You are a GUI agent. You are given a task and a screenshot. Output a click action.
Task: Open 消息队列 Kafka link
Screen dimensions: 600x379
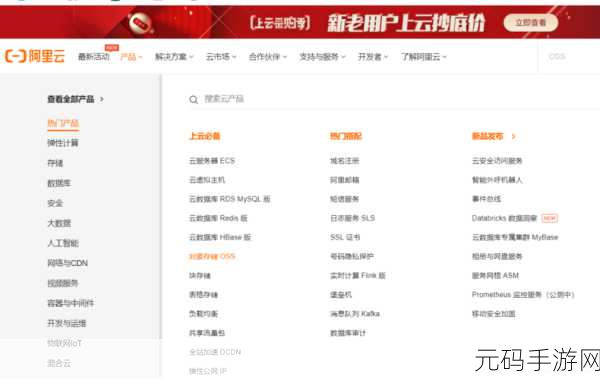coord(355,314)
